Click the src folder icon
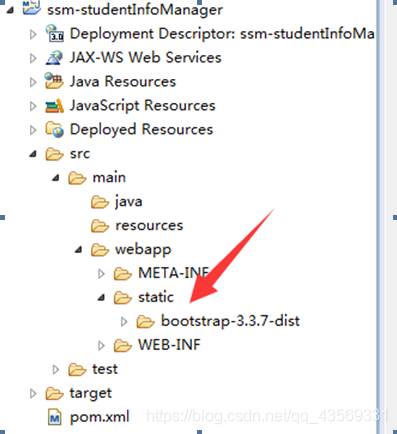 [x=54, y=154]
